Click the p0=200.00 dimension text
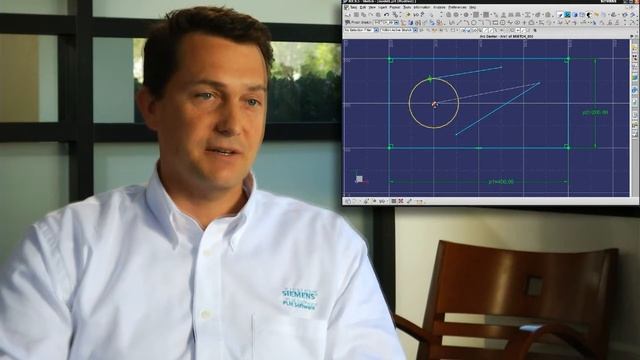Image resolution: width=640 pixels, height=360 pixels. click(595, 112)
